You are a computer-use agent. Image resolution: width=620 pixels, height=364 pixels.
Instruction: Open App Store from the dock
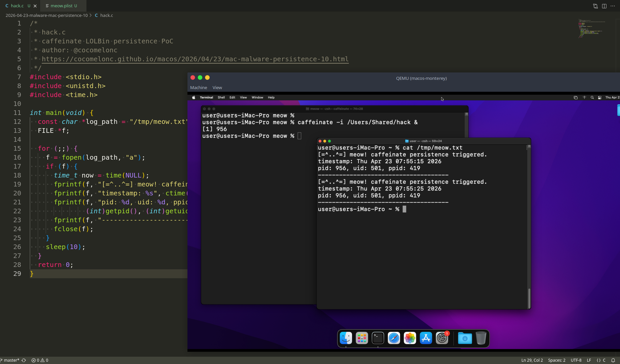(426, 338)
